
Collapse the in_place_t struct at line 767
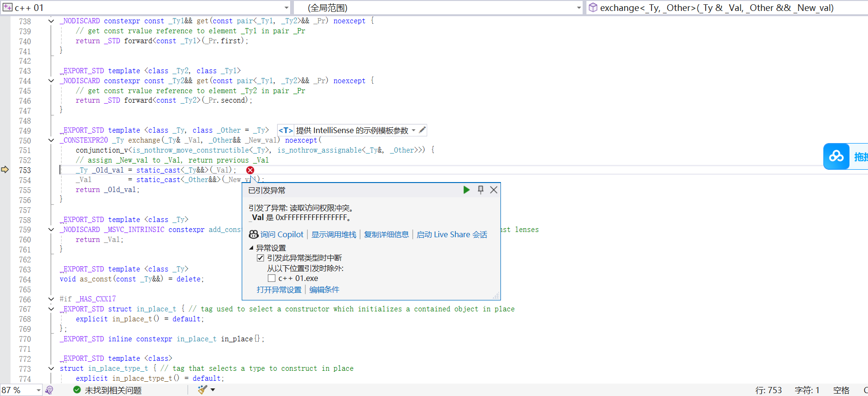[51, 309]
